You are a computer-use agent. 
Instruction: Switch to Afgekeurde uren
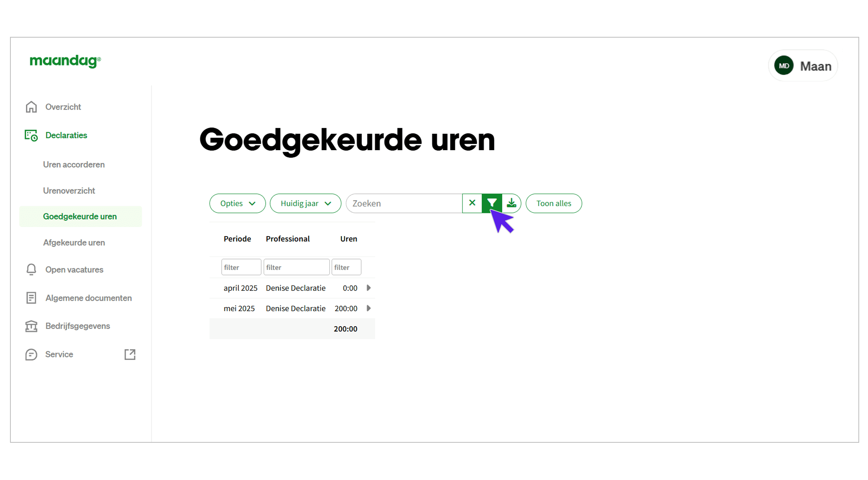[74, 242]
